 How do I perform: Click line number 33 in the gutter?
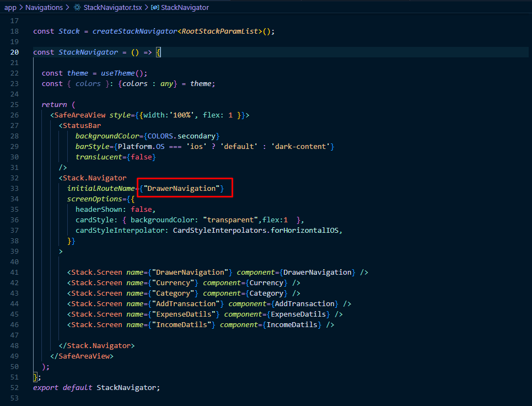tap(14, 189)
